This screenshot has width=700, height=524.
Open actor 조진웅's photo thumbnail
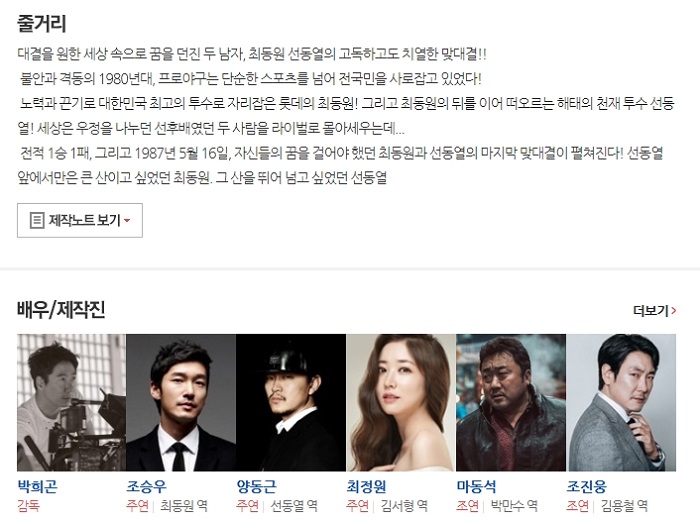(621, 403)
